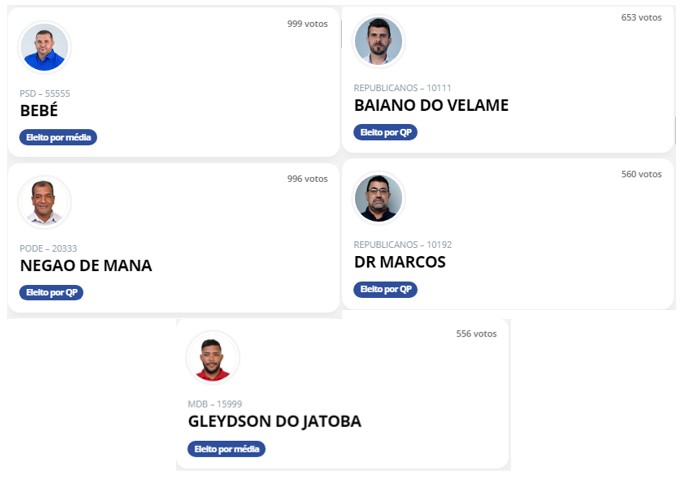This screenshot has height=493, width=681.
Task: Click Baiano do Velame's 'Eleito por QP' badge
Action: pyautogui.click(x=386, y=132)
